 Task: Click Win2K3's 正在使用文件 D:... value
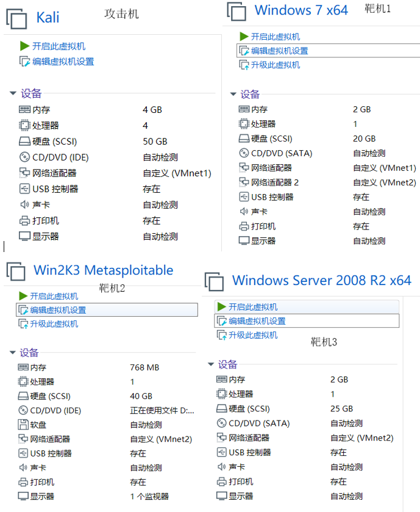162,411
